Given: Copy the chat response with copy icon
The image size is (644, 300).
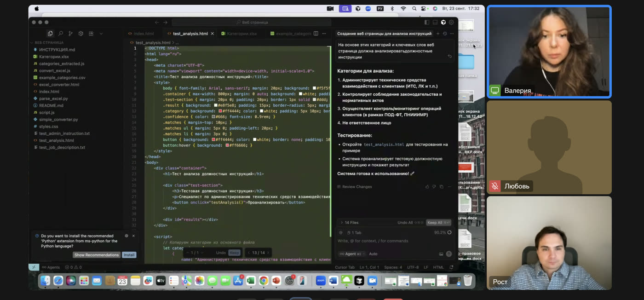Looking at the screenshot, I should pos(441,187).
